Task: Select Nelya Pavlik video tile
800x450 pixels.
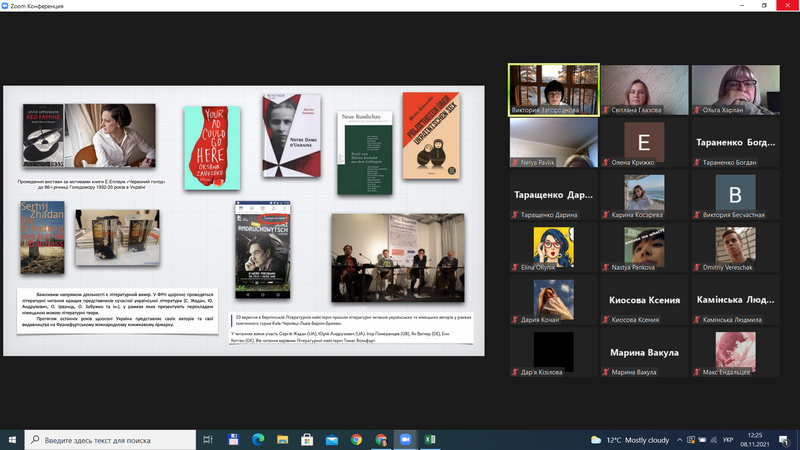Action: [554, 142]
